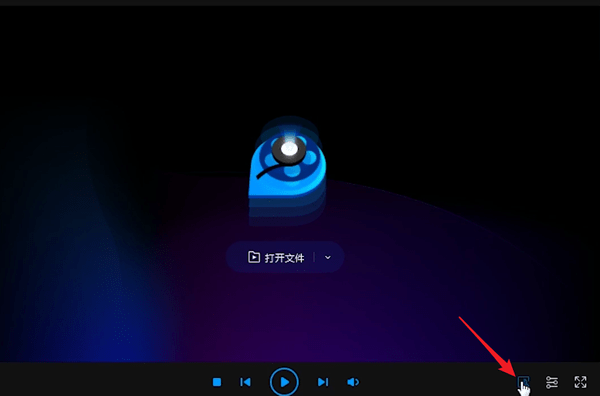600x396 pixels.
Task: Open the playback settings sliders icon
Action: coord(552,382)
